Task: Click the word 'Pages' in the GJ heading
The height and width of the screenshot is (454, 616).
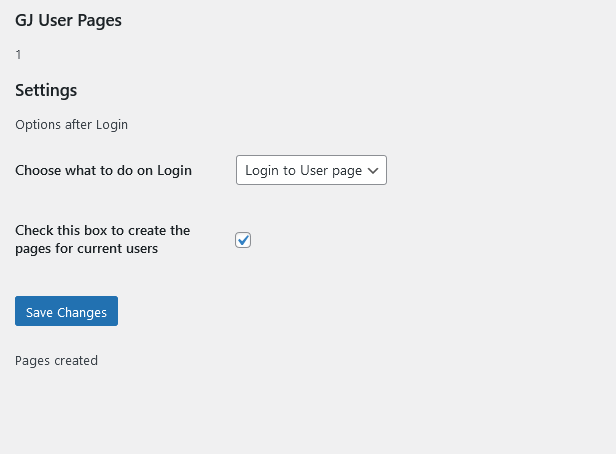Action: [99, 21]
